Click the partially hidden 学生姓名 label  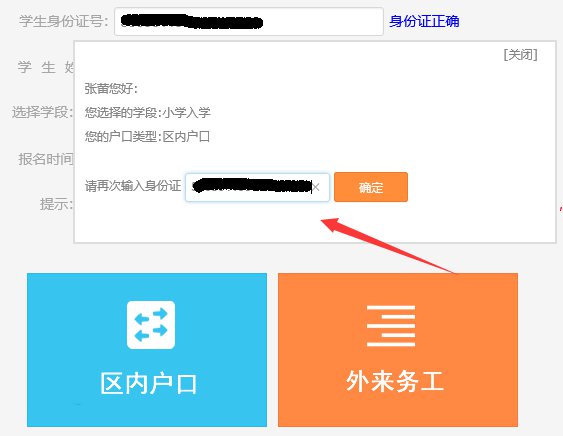46,67
